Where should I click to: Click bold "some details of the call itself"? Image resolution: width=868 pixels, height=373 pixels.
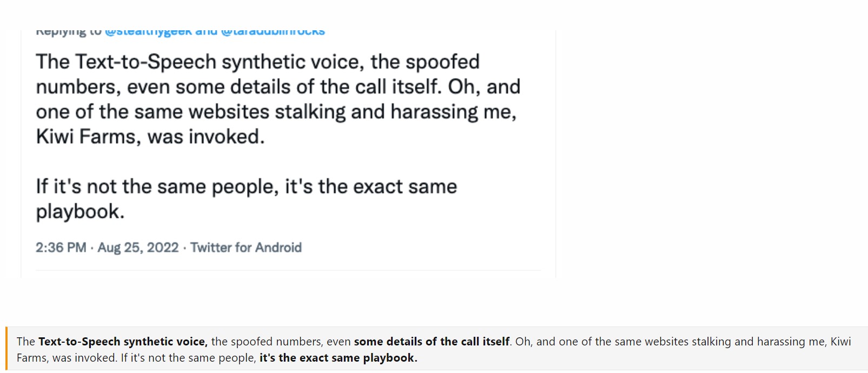click(432, 342)
